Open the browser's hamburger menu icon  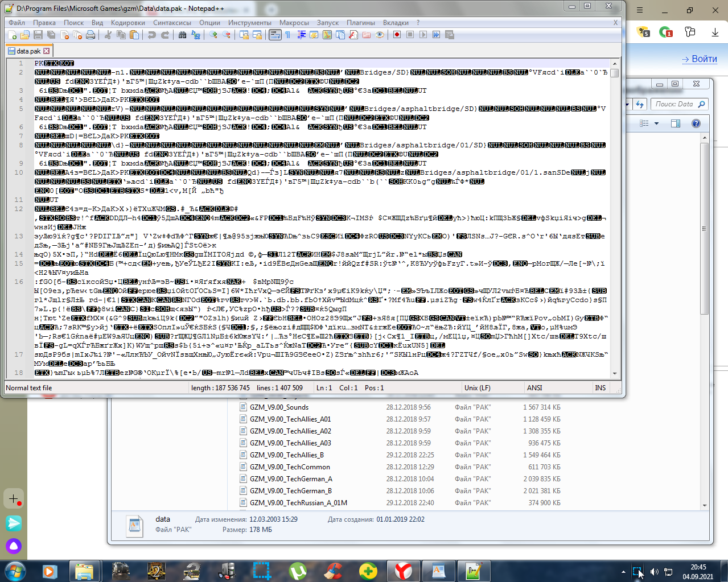[640, 10]
